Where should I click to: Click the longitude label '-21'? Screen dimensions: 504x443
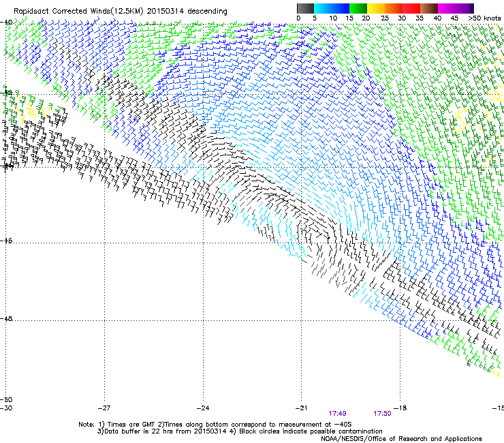click(x=301, y=408)
